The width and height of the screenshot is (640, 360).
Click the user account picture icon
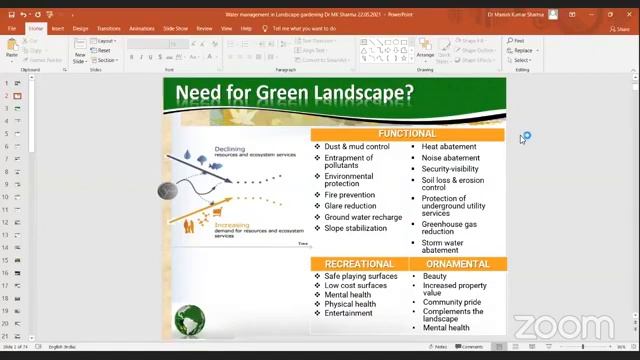[553, 15]
